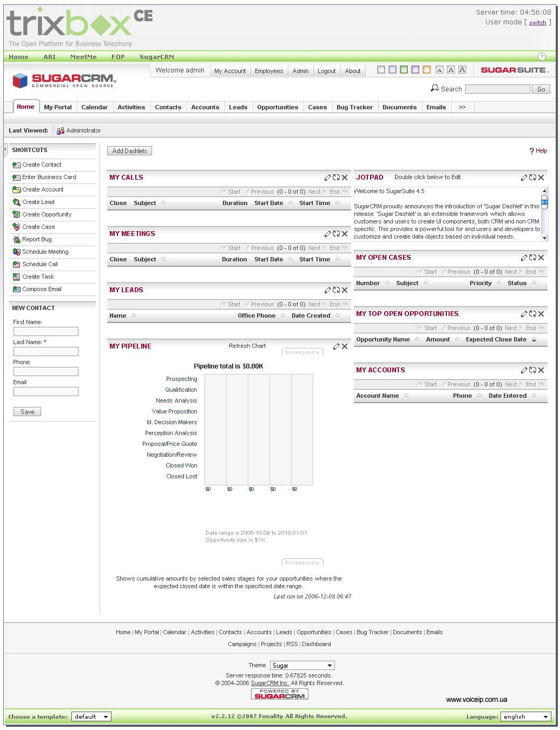Click the Create Lead shortcut icon
Screen dimensions: 560x730
click(x=16, y=202)
